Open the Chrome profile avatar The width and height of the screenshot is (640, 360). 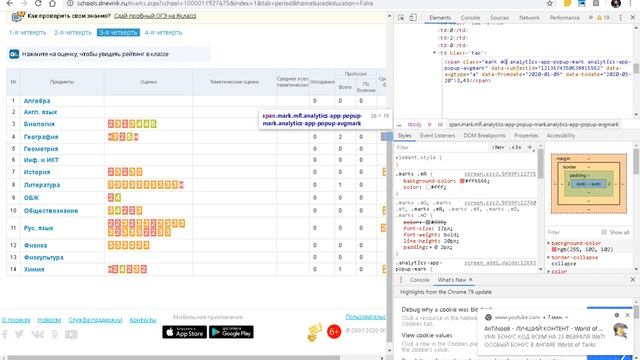click(616, 3)
